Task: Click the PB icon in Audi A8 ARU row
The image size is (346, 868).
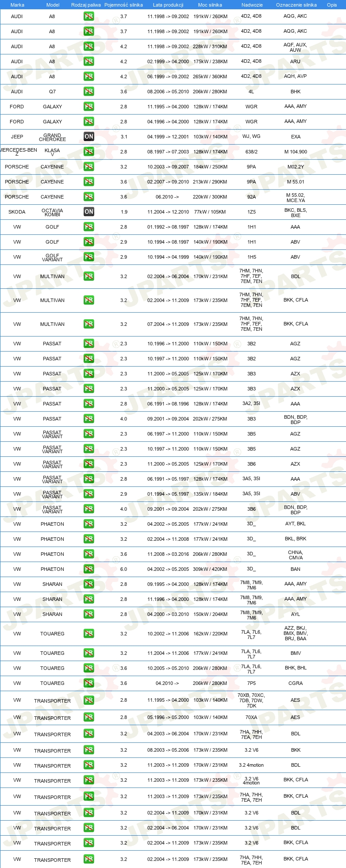Action: [89, 61]
